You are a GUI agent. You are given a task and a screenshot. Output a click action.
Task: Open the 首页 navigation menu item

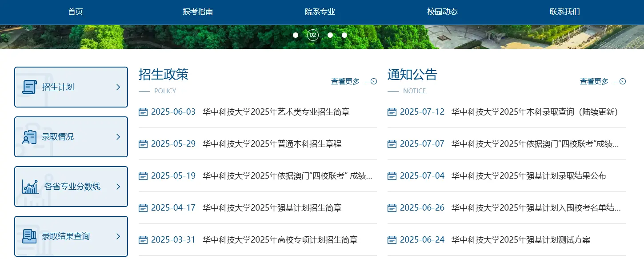75,12
